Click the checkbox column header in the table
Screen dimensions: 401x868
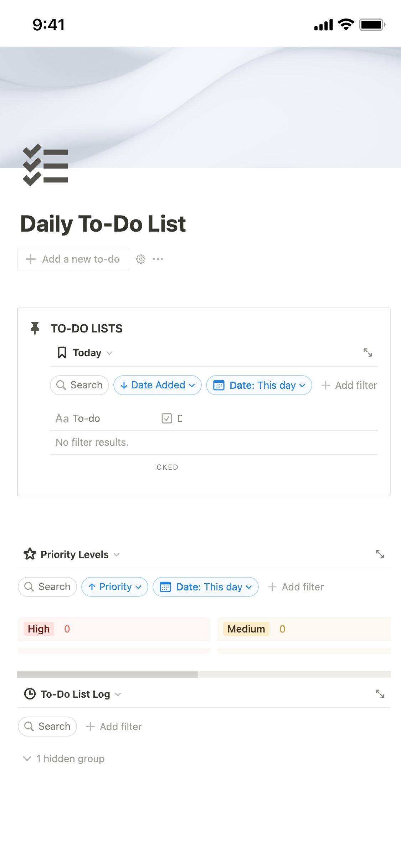click(x=167, y=418)
